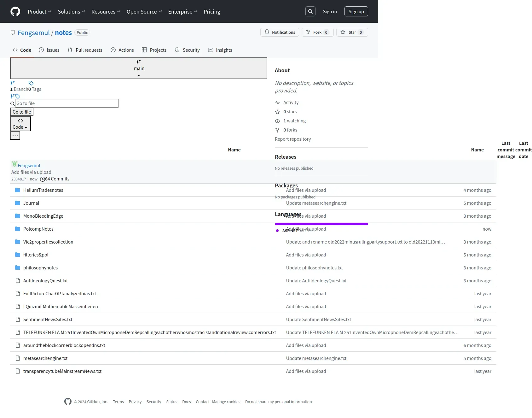
Task: Expand the Enterprise menu
Action: tap(183, 12)
